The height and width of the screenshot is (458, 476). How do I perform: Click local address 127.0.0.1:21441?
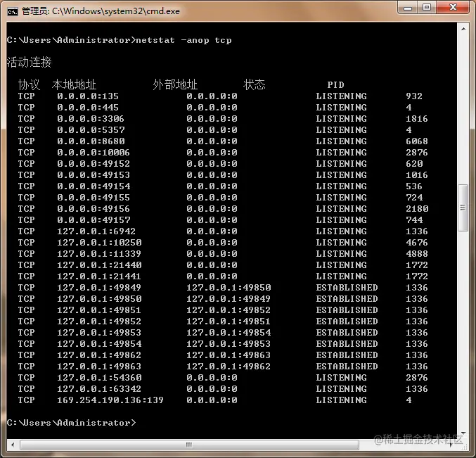tap(99, 276)
